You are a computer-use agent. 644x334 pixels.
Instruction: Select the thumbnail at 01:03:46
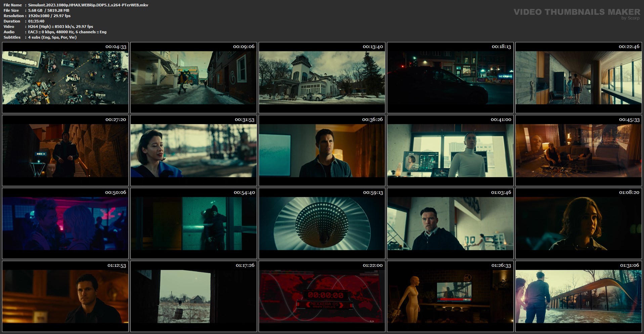click(x=450, y=223)
